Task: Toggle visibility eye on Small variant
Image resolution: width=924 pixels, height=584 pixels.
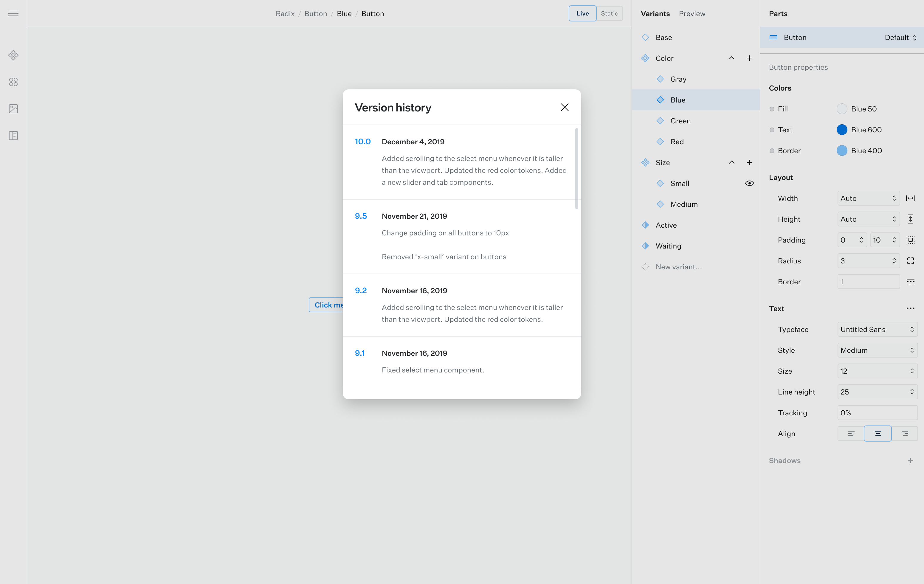Action: 749,184
